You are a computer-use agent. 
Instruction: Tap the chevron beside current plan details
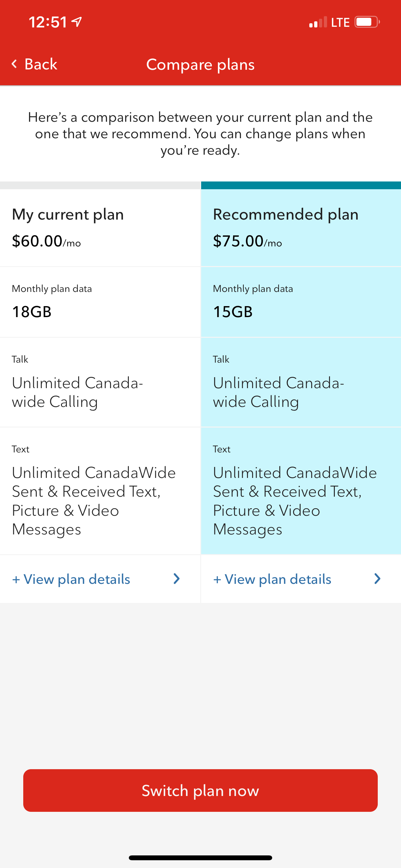pyautogui.click(x=176, y=579)
